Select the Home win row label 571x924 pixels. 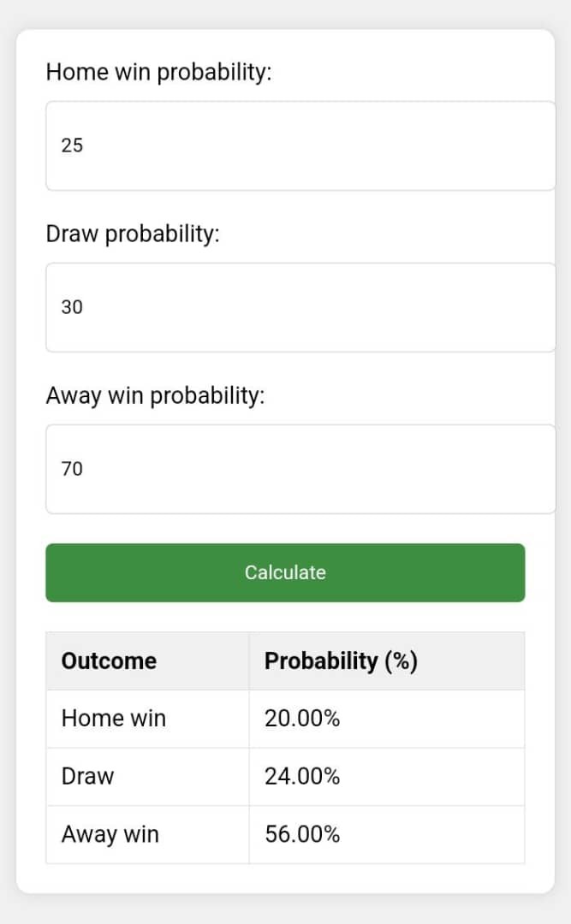(114, 719)
